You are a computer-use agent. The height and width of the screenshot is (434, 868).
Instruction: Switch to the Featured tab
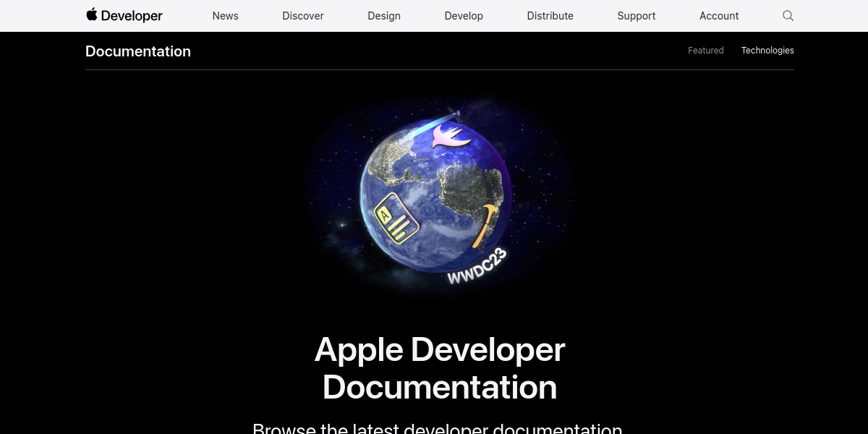tap(705, 51)
